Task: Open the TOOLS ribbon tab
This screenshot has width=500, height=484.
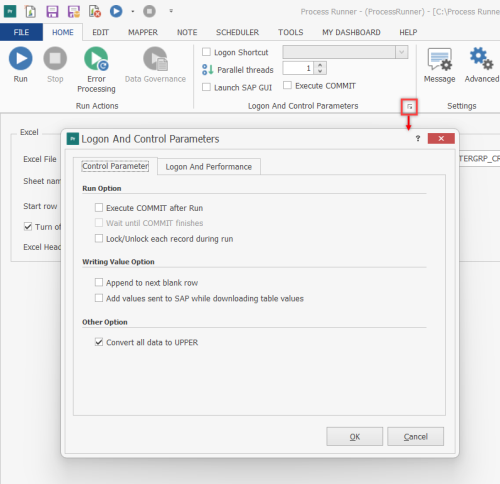Action: (x=291, y=32)
